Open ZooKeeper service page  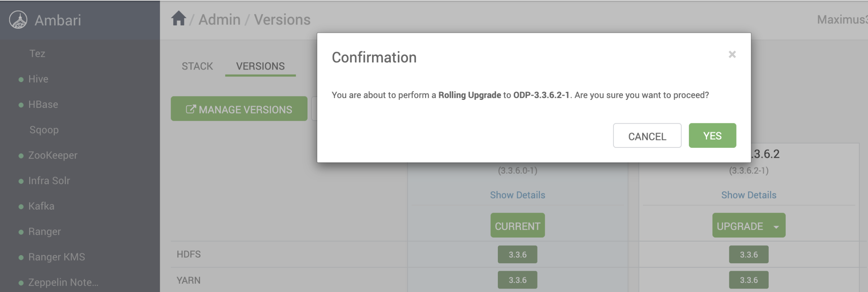(x=53, y=155)
